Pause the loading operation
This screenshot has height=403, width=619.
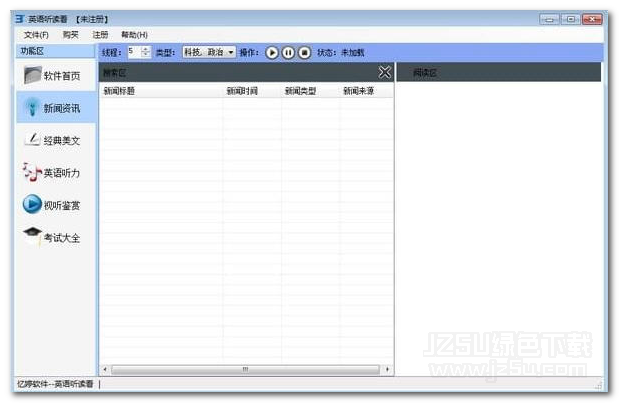pyautogui.click(x=288, y=52)
